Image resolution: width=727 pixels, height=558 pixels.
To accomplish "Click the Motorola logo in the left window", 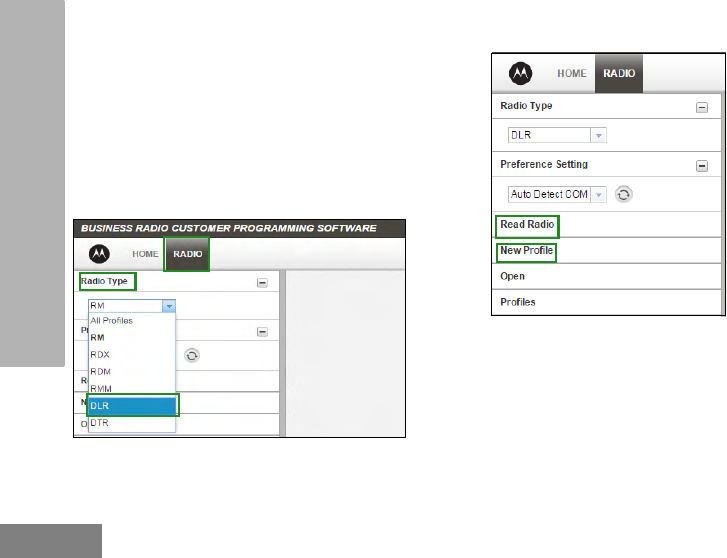I will [99, 254].
